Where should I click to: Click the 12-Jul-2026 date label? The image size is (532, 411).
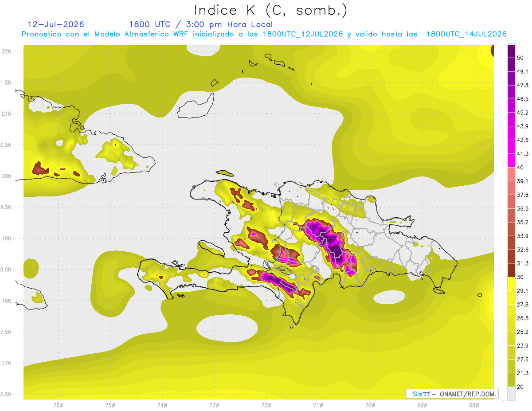pos(55,24)
